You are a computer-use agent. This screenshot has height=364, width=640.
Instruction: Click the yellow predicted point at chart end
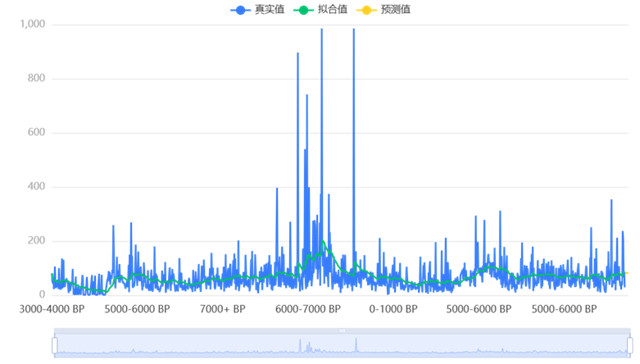click(627, 273)
